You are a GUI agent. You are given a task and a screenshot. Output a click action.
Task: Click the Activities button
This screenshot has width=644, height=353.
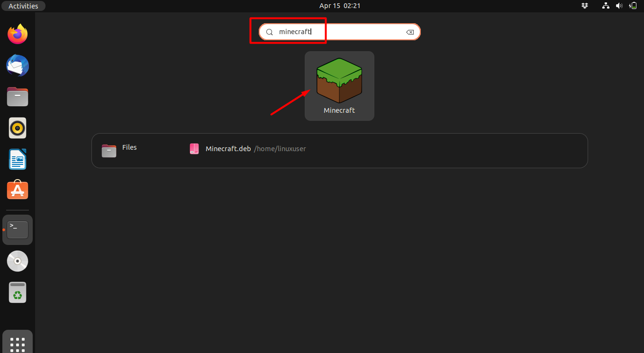(23, 6)
